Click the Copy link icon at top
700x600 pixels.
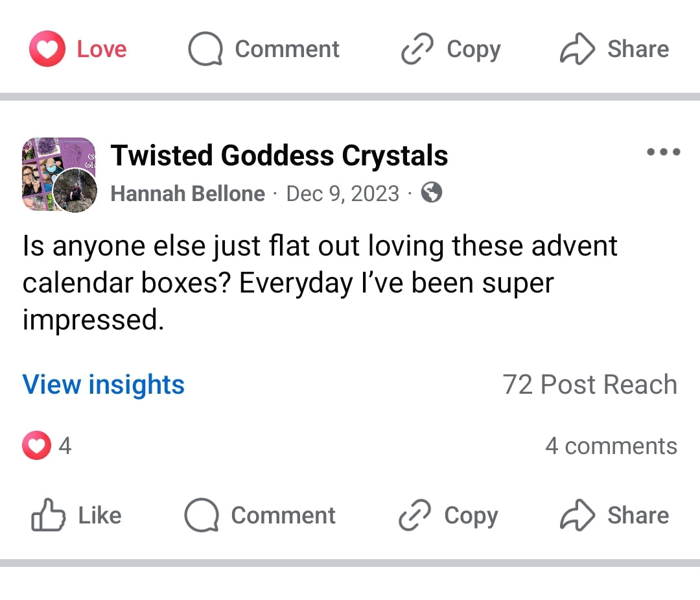(417, 48)
